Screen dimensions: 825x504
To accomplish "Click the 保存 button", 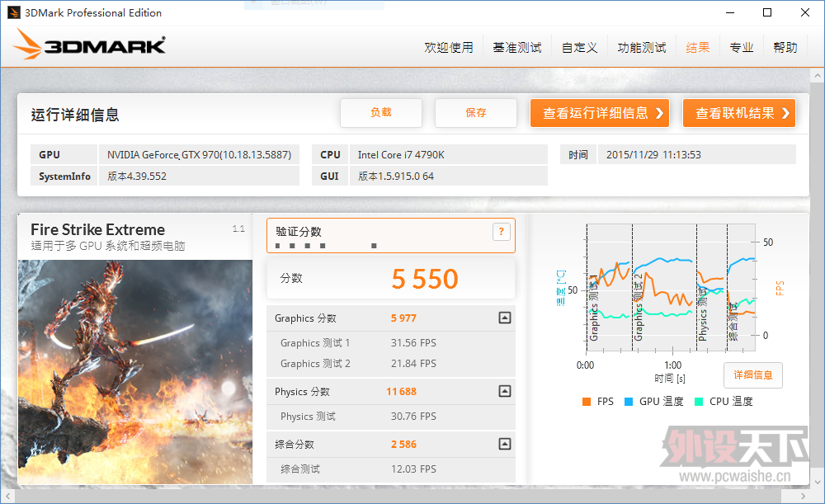I will pyautogui.click(x=476, y=112).
